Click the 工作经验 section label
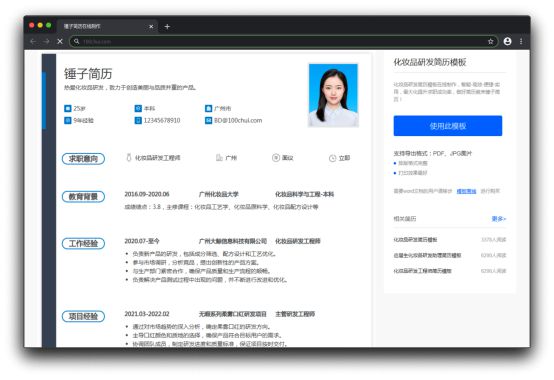Screen dimensions: 554x380 83,243
